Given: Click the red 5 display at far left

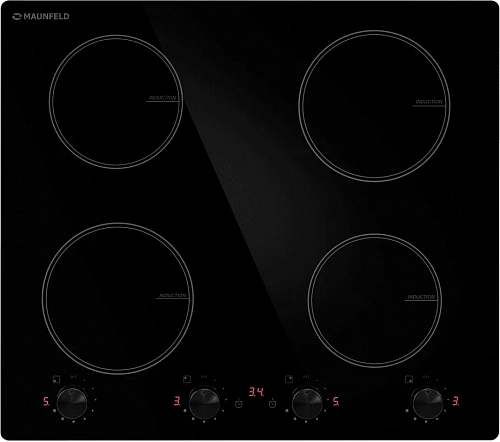Looking at the screenshot, I should click(x=46, y=401).
